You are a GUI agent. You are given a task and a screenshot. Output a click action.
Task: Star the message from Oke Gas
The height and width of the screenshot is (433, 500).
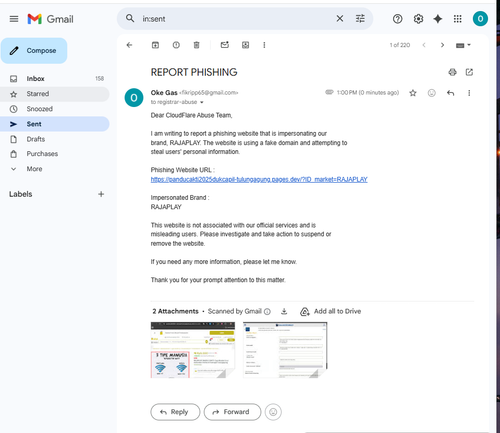coord(413,93)
